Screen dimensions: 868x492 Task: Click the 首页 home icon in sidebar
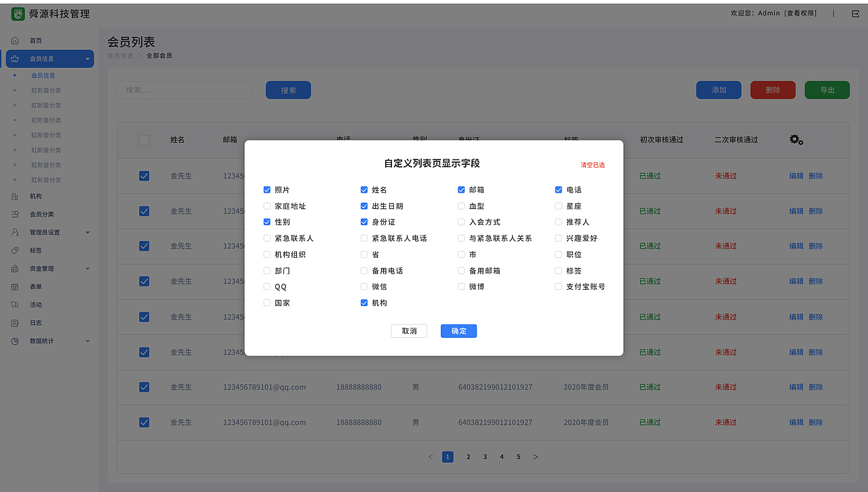click(x=14, y=40)
